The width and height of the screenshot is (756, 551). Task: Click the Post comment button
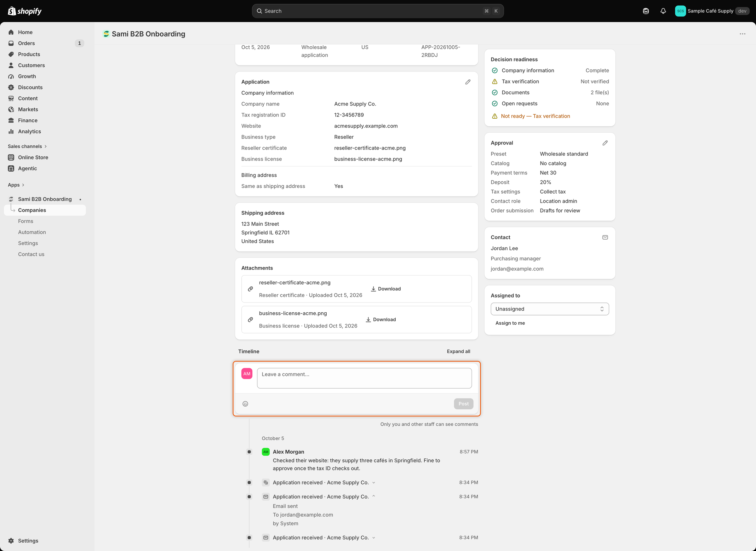pyautogui.click(x=463, y=404)
